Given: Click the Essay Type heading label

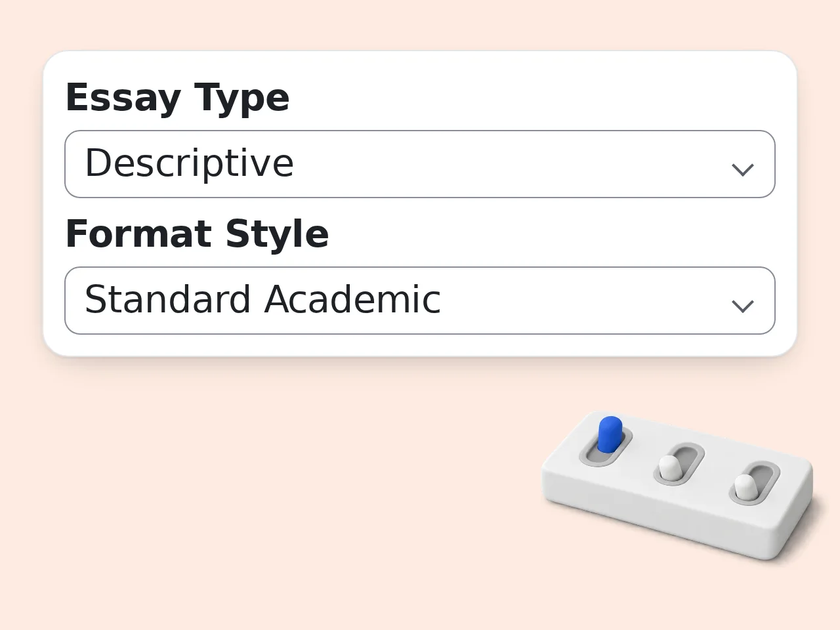Looking at the screenshot, I should tap(177, 98).
